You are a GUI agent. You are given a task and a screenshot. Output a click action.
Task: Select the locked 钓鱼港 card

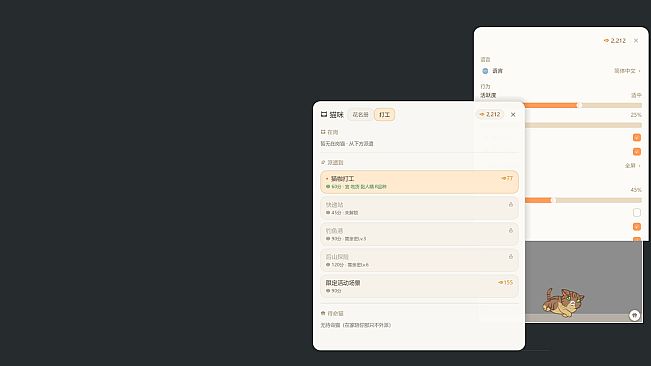pos(419,234)
